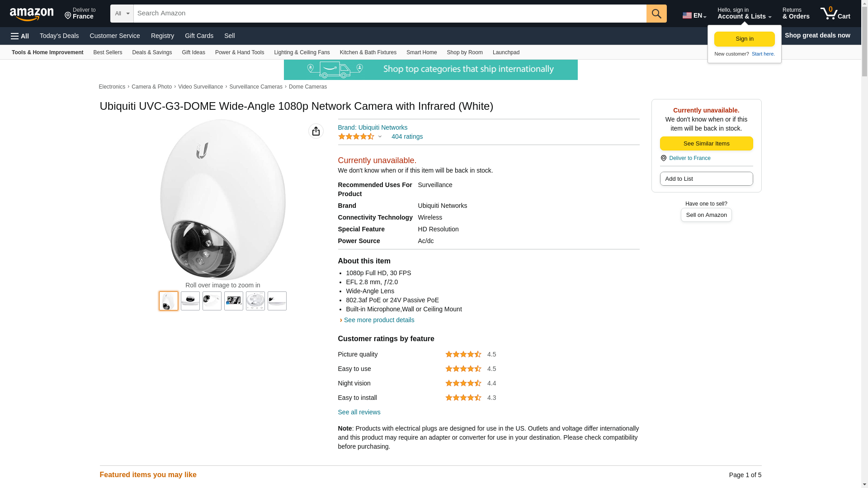Expand the Account & Lists menu

click(x=744, y=14)
